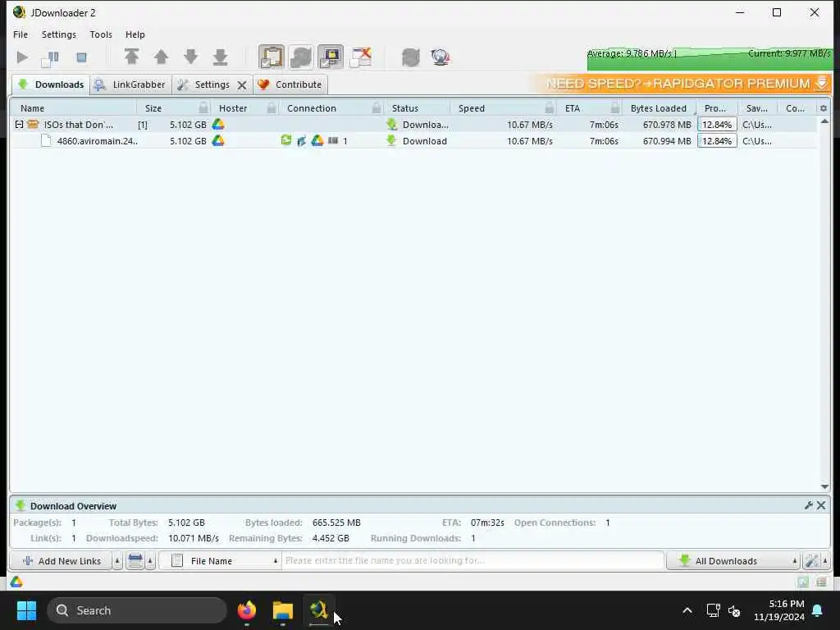Move selection to bottom of list icon

pyautogui.click(x=220, y=57)
